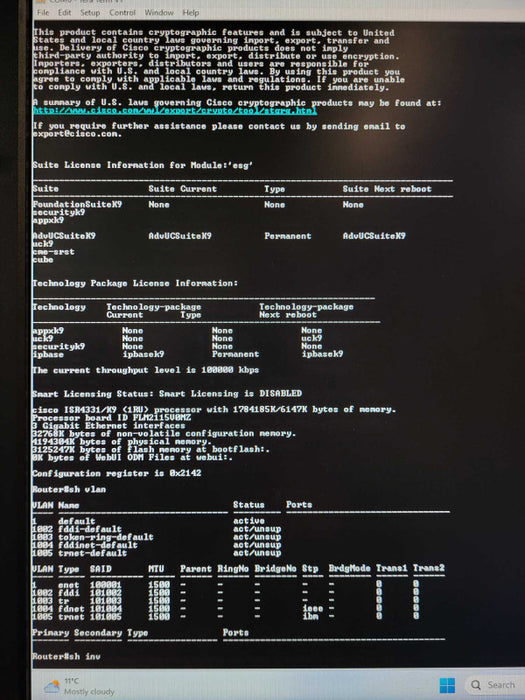Click "Permanent" in the AdvUCSuiteK9 row
525x700 pixels.
(x=288, y=236)
